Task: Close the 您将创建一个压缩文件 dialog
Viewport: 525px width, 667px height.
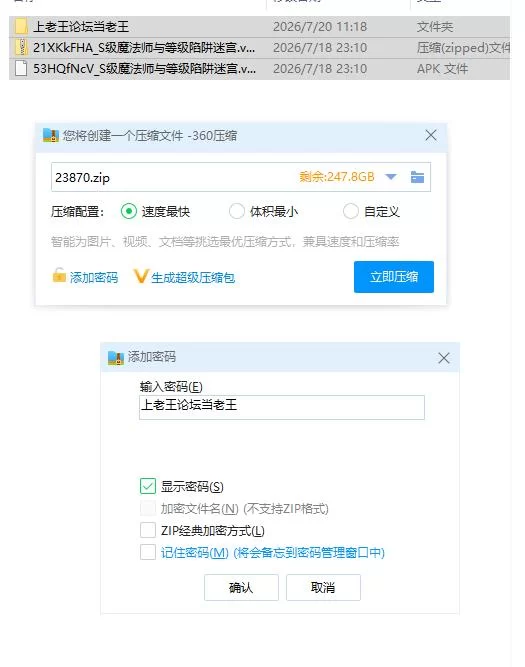Action: (431, 135)
